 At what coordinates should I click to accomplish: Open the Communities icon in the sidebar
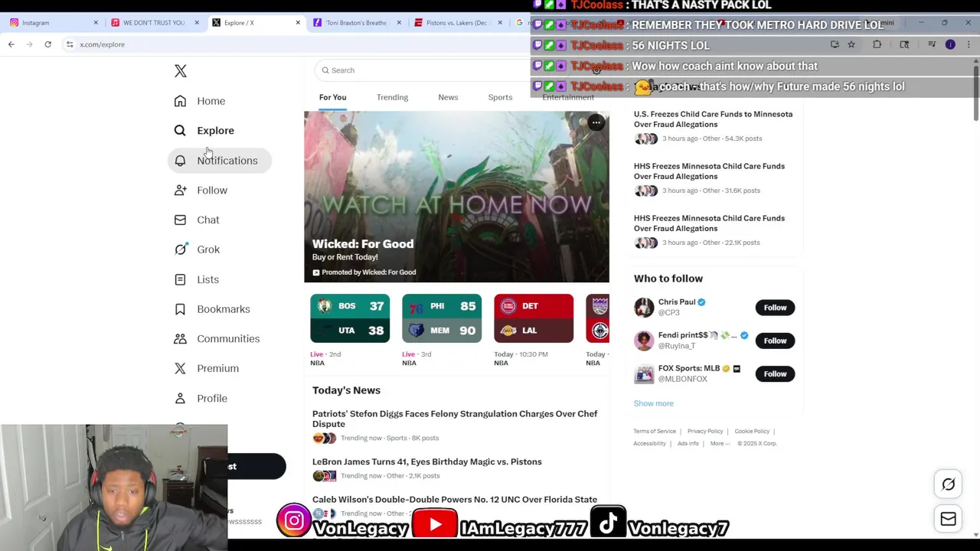(180, 338)
